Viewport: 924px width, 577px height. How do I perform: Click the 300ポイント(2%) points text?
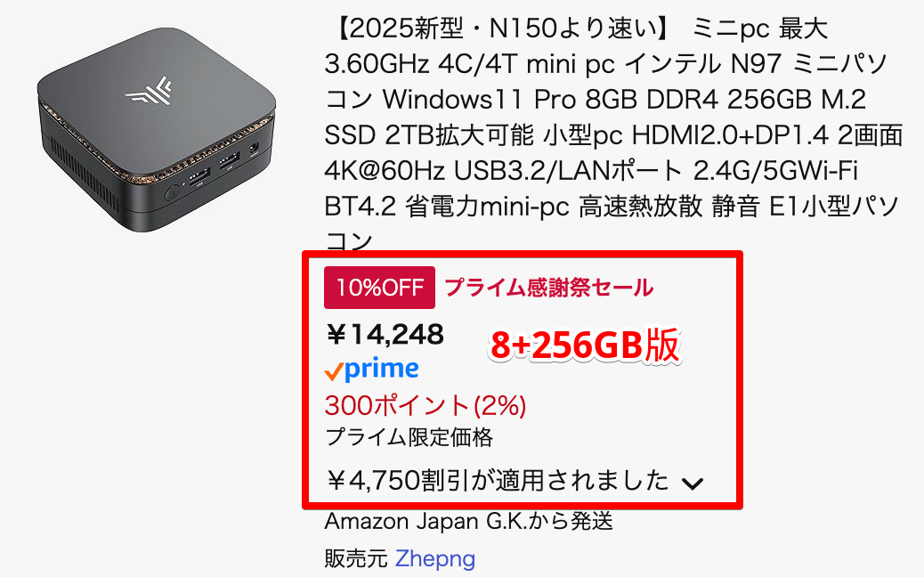click(x=426, y=405)
